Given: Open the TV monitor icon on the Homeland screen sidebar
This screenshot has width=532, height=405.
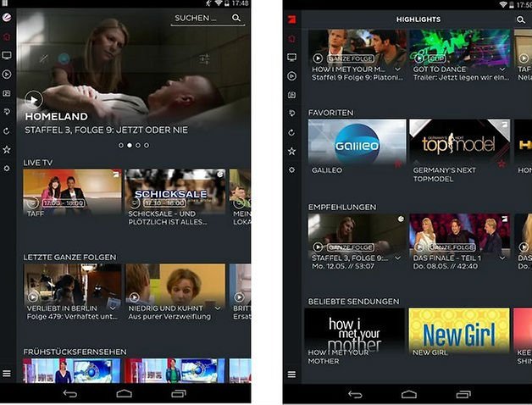Looking at the screenshot, I should (x=7, y=55).
